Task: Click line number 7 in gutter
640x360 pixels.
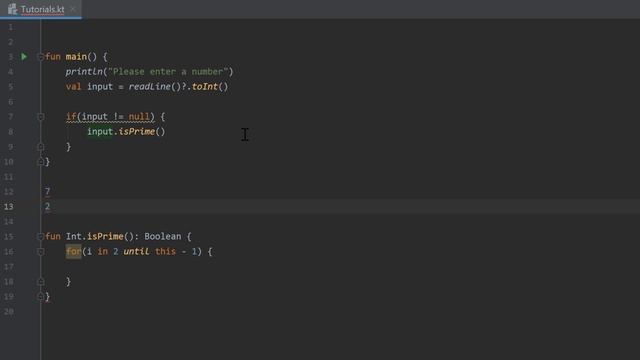Action: point(11,117)
